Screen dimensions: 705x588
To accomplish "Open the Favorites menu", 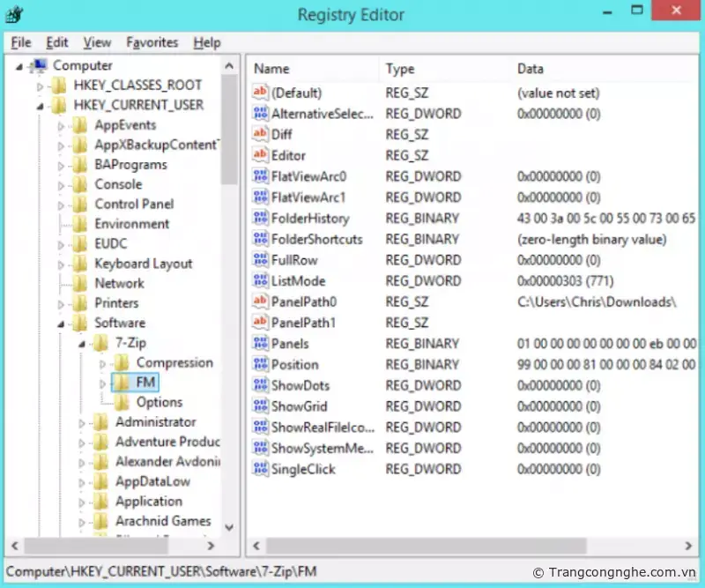I will 152,42.
